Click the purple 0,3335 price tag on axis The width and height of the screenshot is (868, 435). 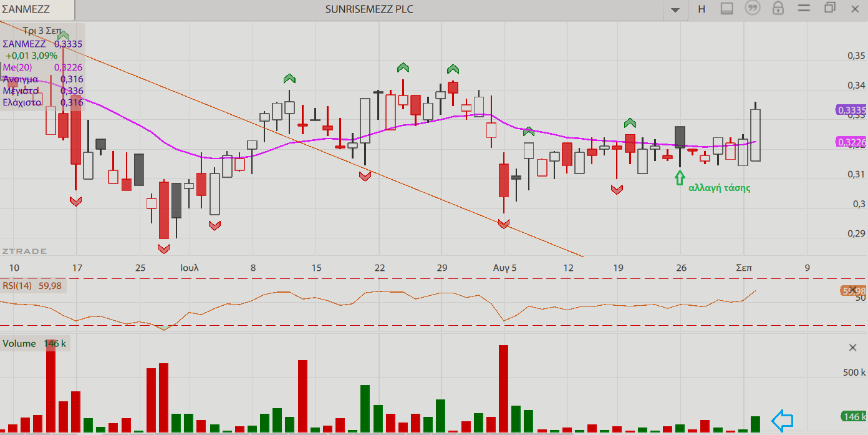pos(851,110)
